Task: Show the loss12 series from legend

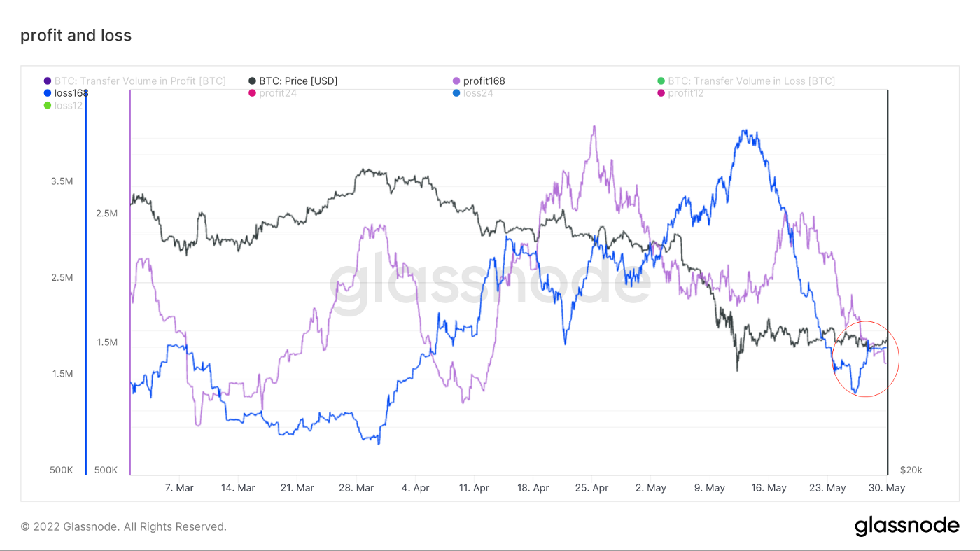Action: pos(68,105)
